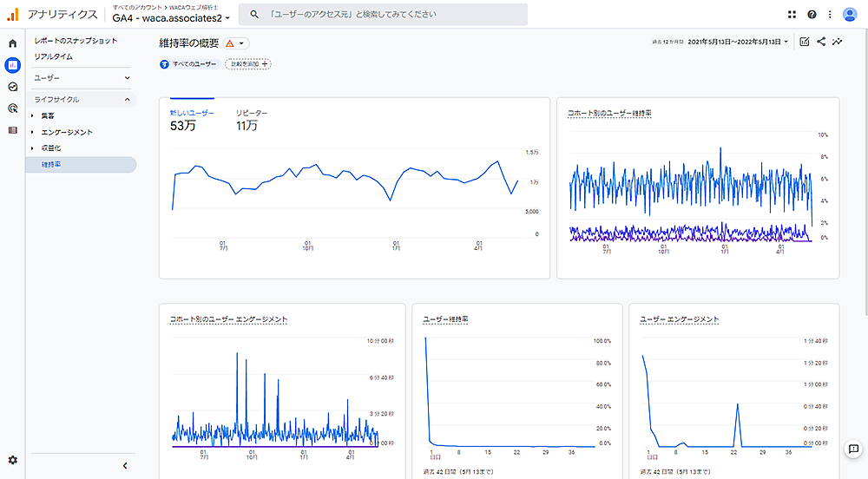Click the Home icon in left rail
The height and width of the screenshot is (479, 868).
tap(12, 43)
